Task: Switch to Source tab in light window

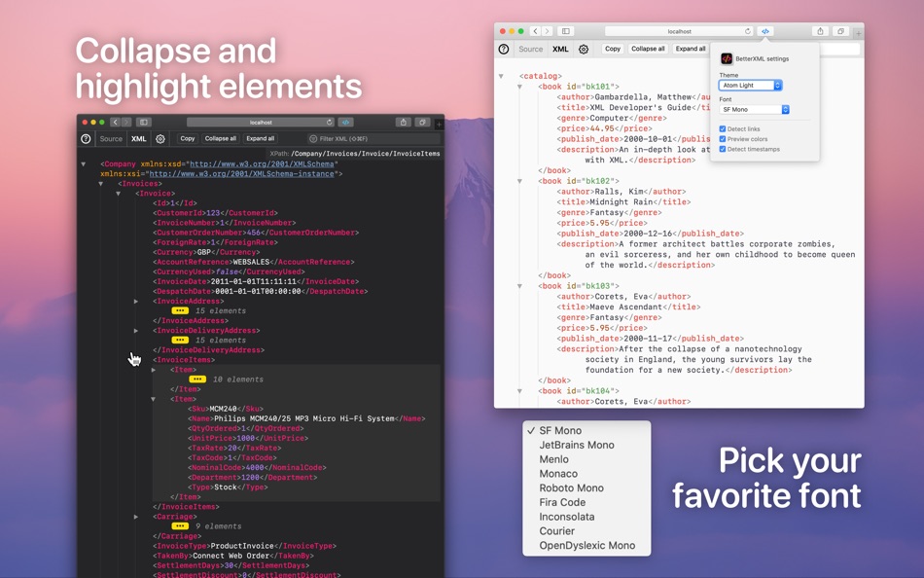Action: click(530, 49)
